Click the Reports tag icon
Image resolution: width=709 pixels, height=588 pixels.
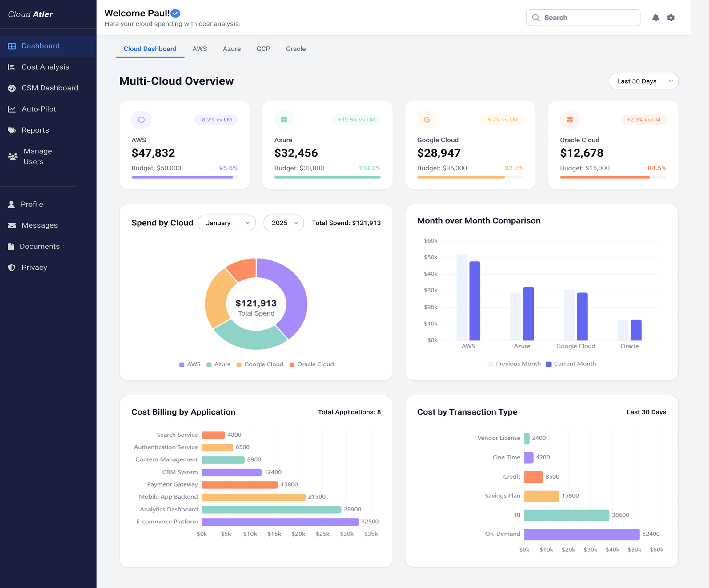[x=12, y=130]
